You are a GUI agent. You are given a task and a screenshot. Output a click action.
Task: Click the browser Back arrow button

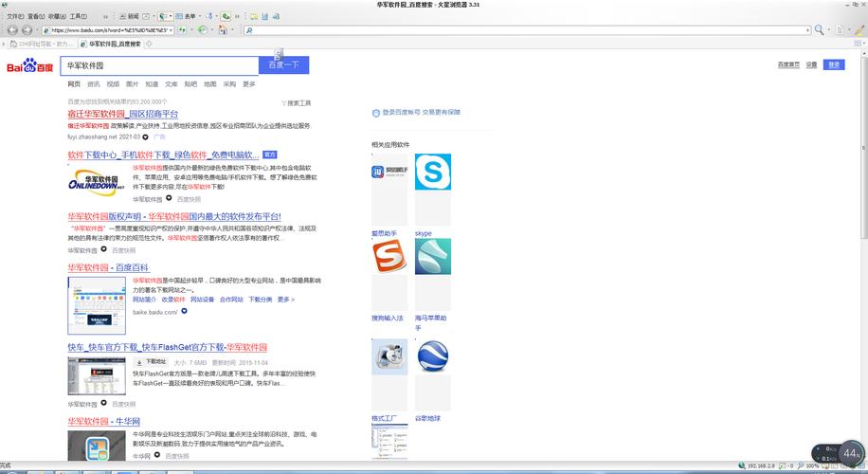pos(11,30)
